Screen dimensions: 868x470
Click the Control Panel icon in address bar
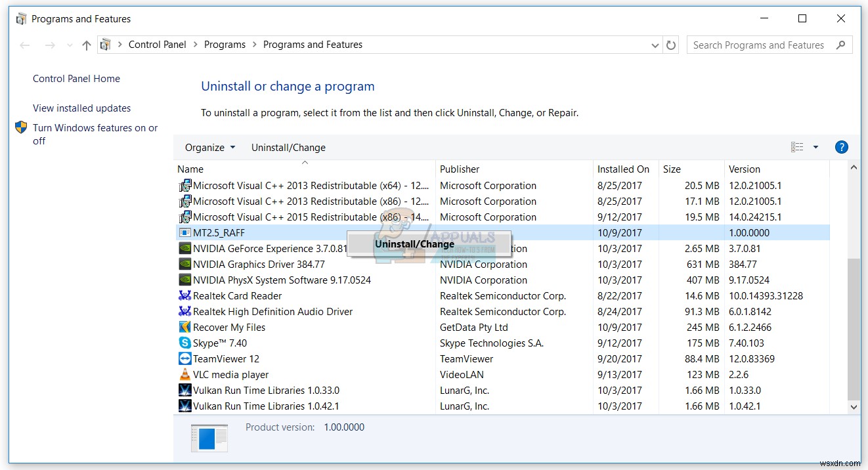coord(105,45)
